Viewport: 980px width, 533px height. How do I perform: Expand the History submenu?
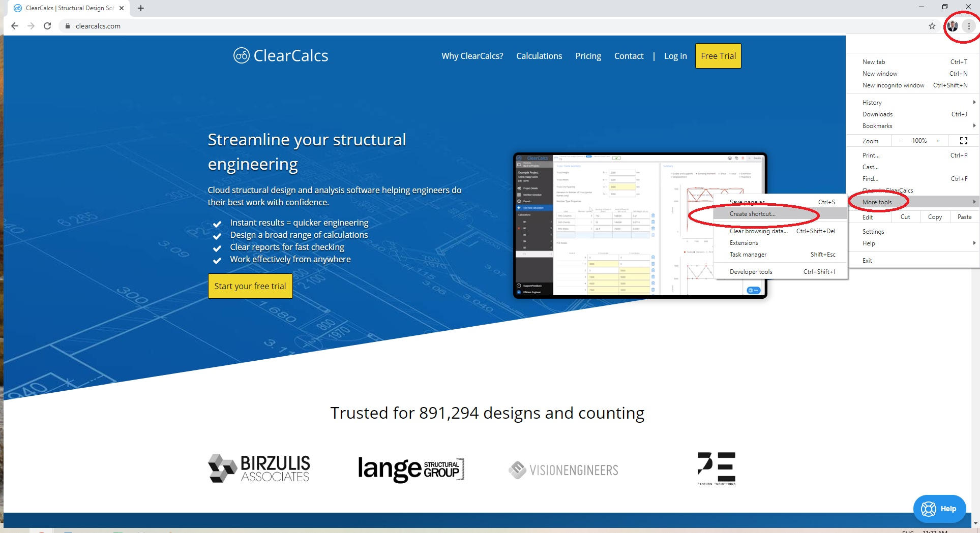tap(914, 102)
